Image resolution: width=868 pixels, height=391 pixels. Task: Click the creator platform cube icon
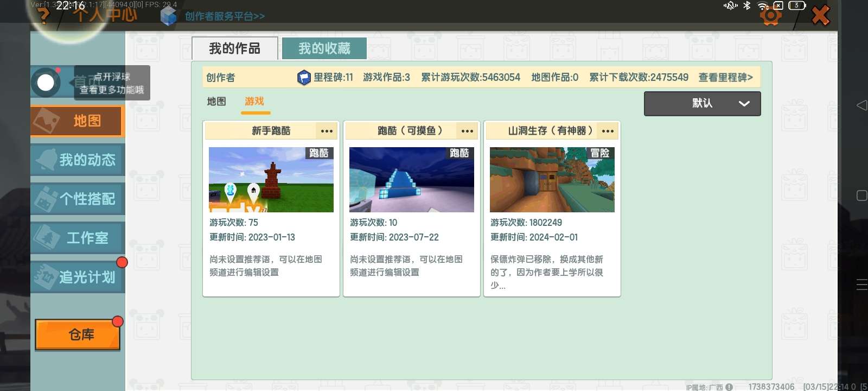169,16
